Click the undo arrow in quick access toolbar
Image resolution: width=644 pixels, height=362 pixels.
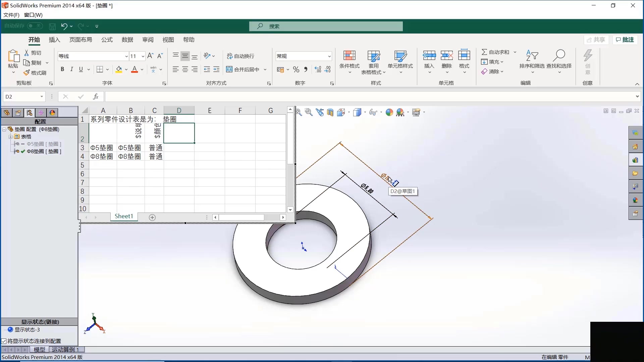64,26
